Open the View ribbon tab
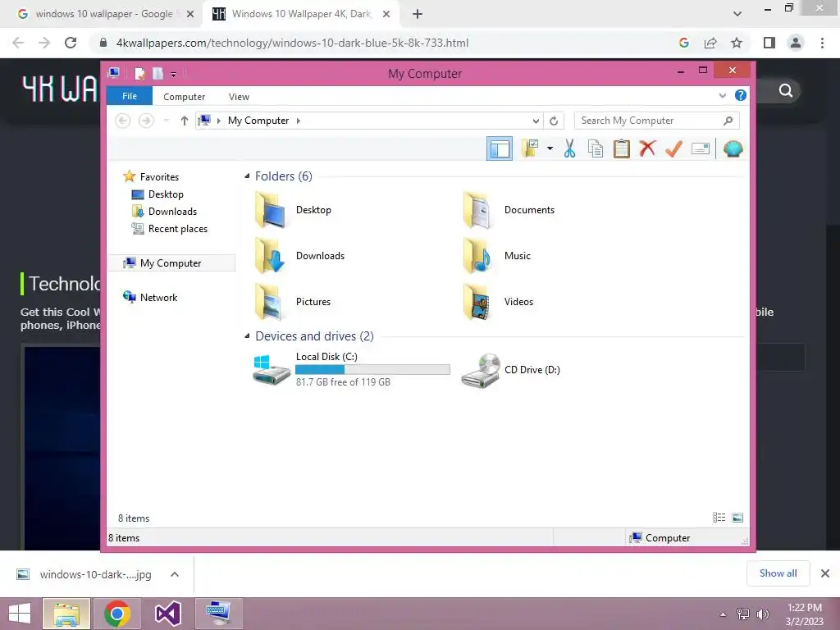 click(239, 97)
